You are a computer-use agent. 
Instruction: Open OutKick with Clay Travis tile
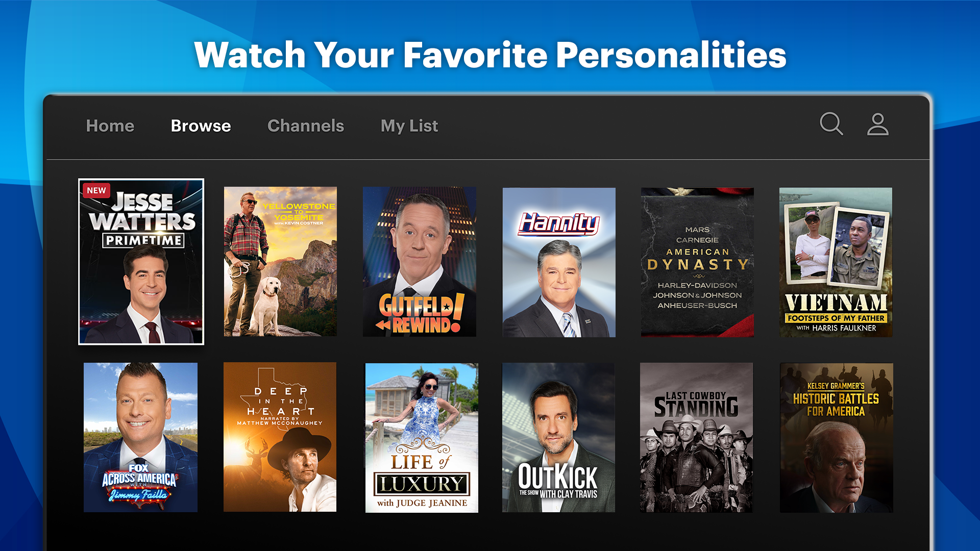point(558,437)
